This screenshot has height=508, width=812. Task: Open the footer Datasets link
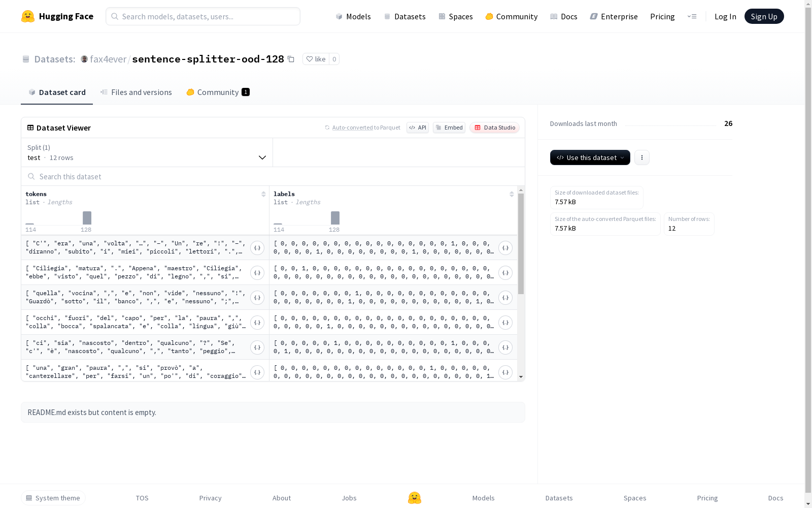(559, 498)
